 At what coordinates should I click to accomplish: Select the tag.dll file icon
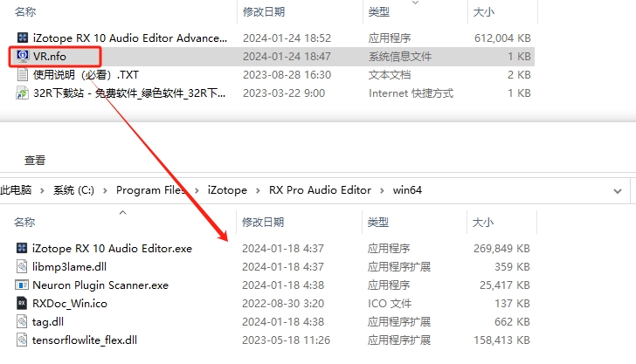click(23, 321)
